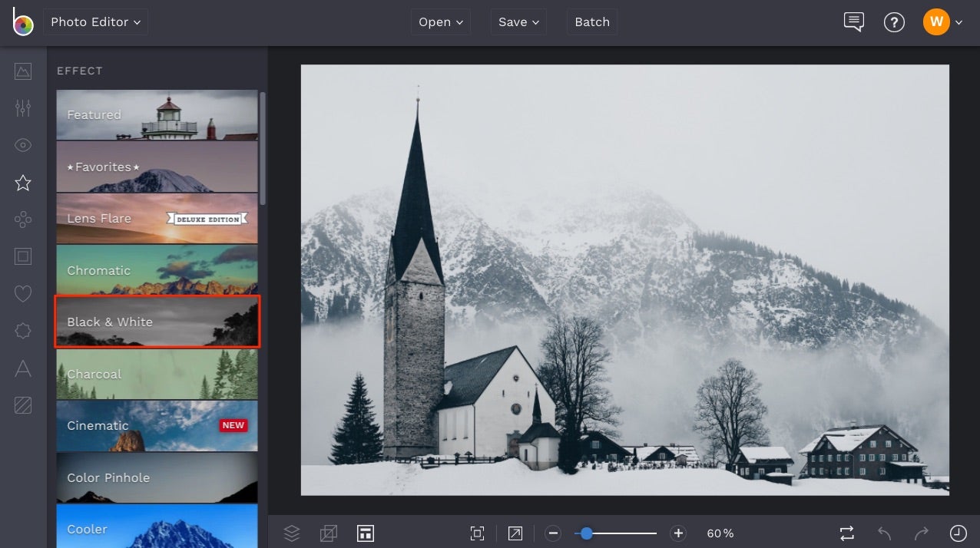Show the Layers panel at the bottom
980x548 pixels.
[x=291, y=533]
